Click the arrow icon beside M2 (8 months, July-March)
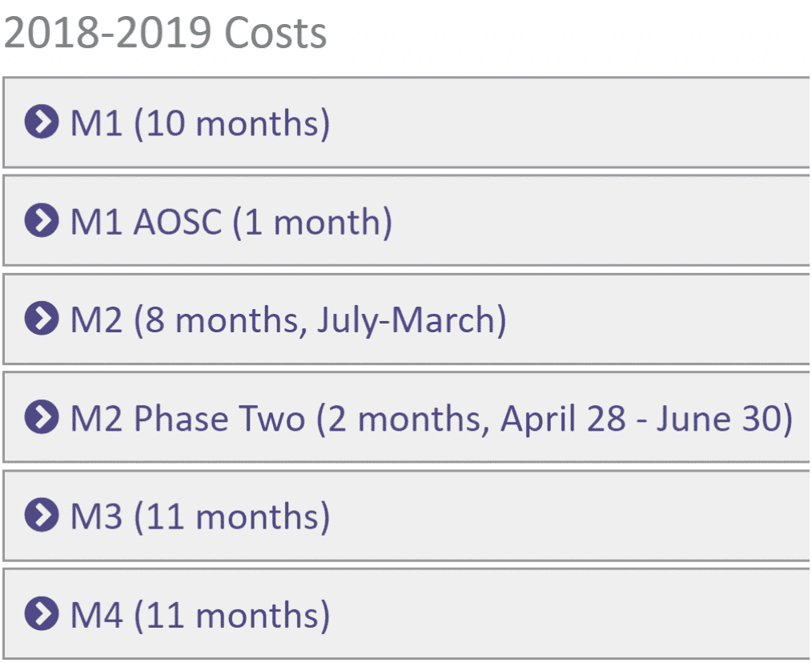 (x=42, y=319)
